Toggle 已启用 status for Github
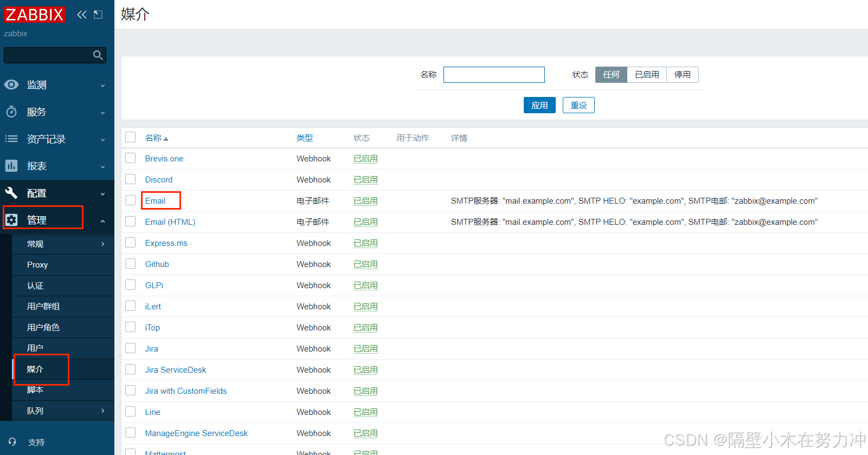 click(365, 264)
